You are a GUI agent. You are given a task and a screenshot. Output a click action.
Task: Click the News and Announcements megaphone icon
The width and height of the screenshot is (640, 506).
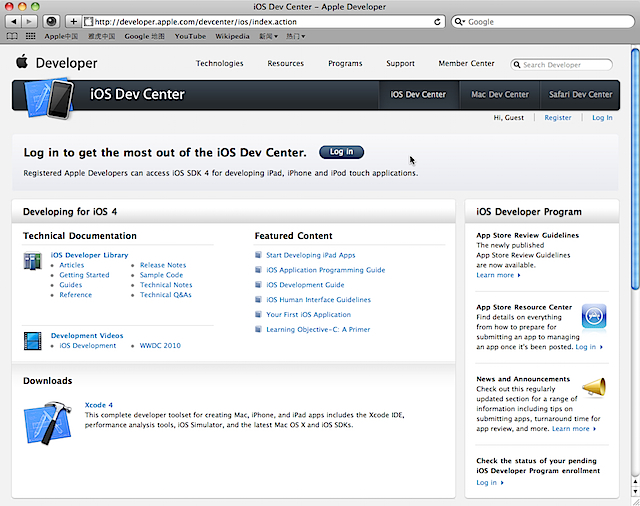click(593, 388)
